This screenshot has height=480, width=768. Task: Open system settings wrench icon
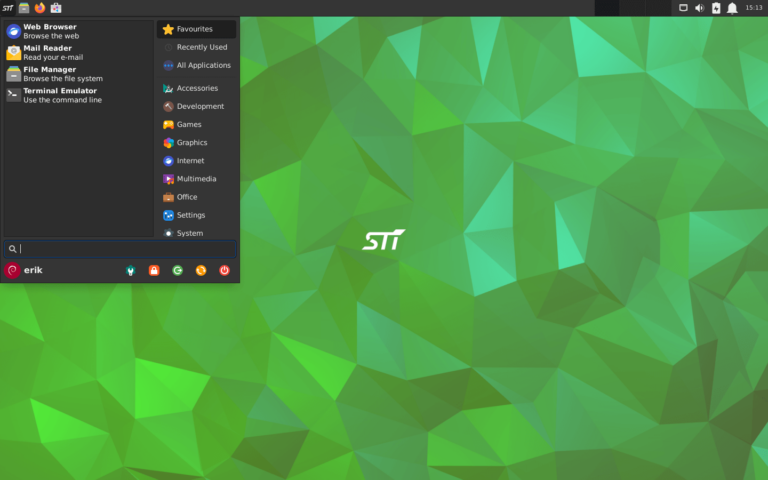click(130, 270)
